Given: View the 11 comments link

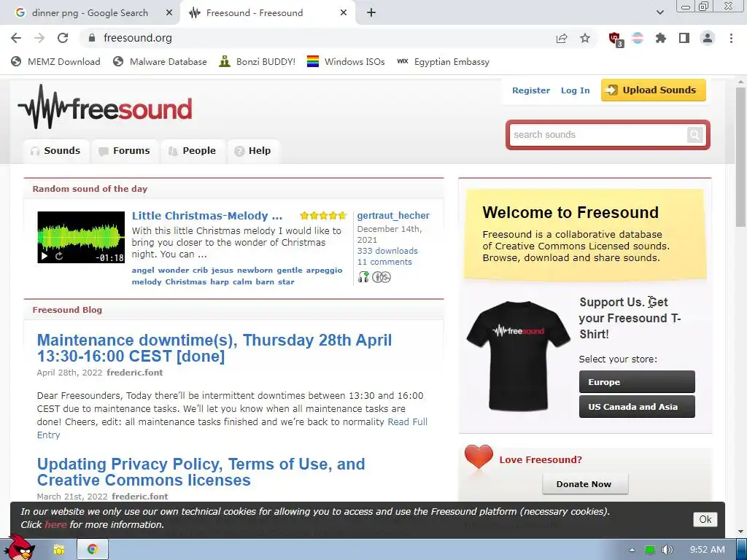Looking at the screenshot, I should tap(384, 262).
